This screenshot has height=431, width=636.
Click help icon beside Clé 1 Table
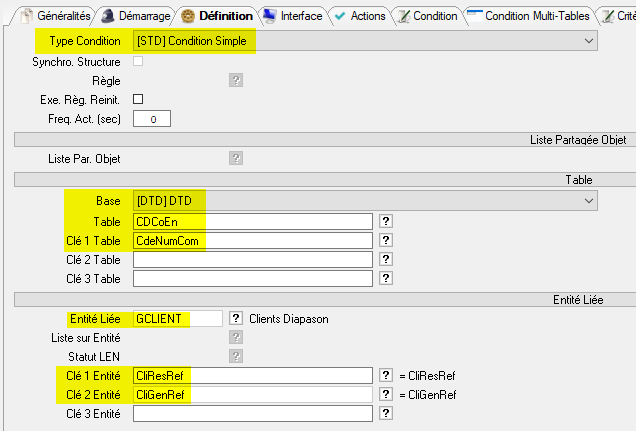(385, 240)
